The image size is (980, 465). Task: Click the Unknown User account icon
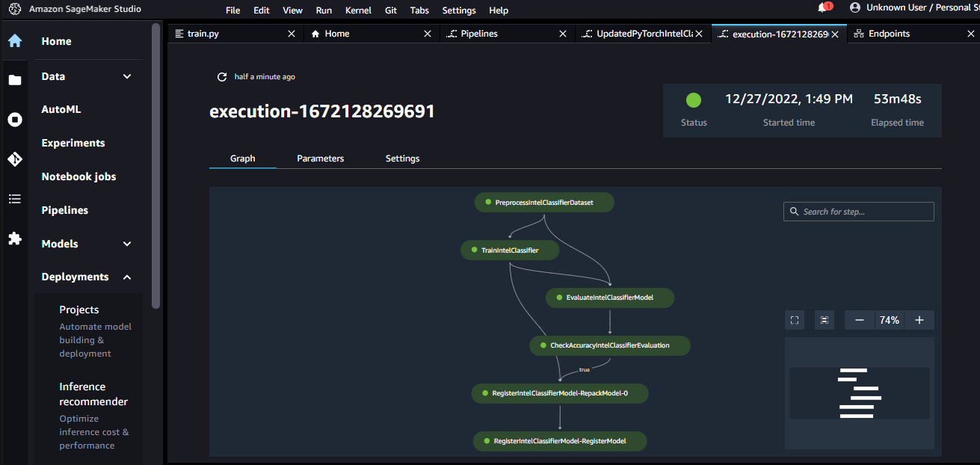click(855, 7)
